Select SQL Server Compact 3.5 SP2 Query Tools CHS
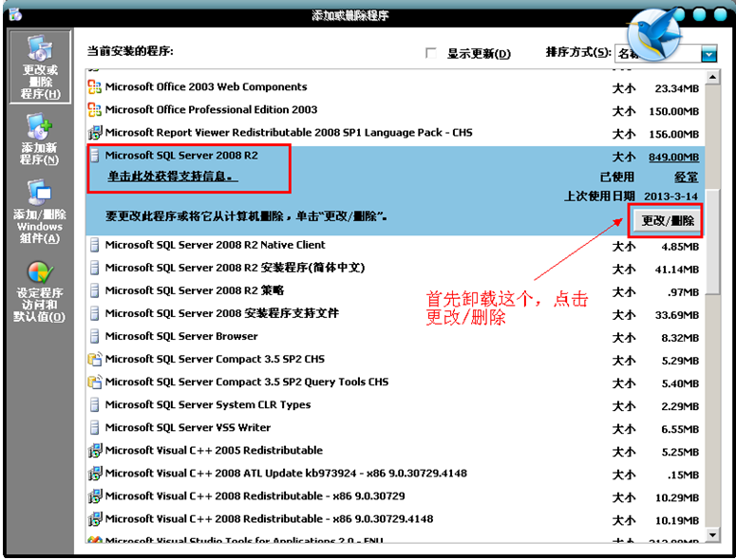736x560 pixels. [x=393, y=383]
